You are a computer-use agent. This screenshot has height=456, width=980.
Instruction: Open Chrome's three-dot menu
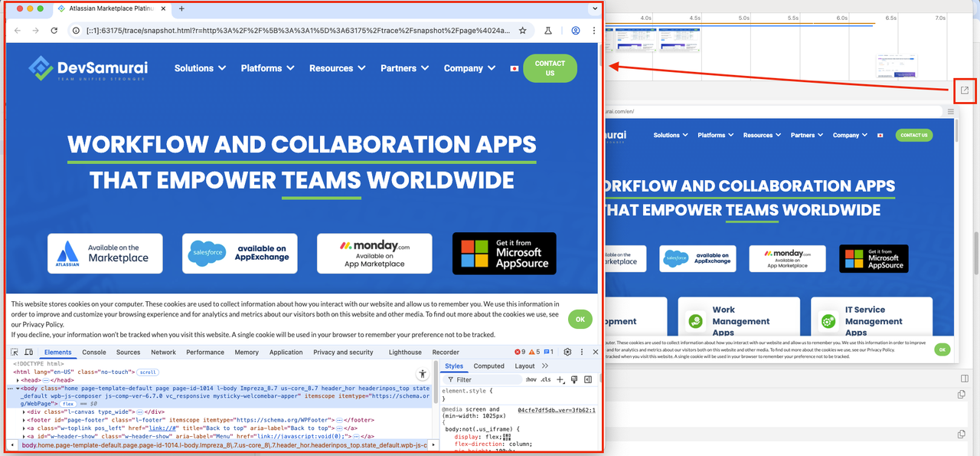coord(593,31)
